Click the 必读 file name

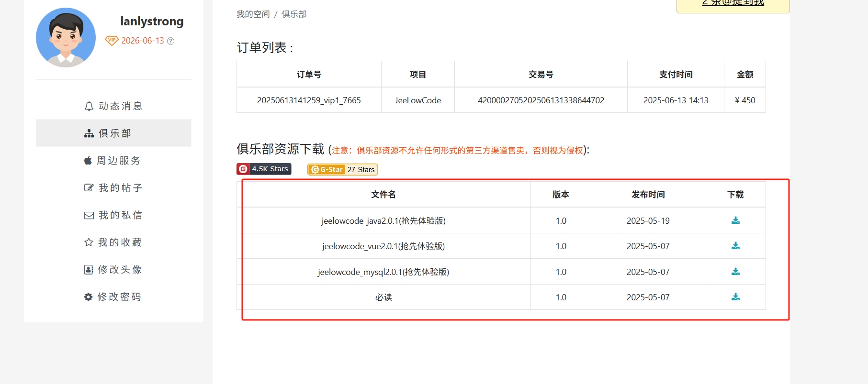pos(383,297)
